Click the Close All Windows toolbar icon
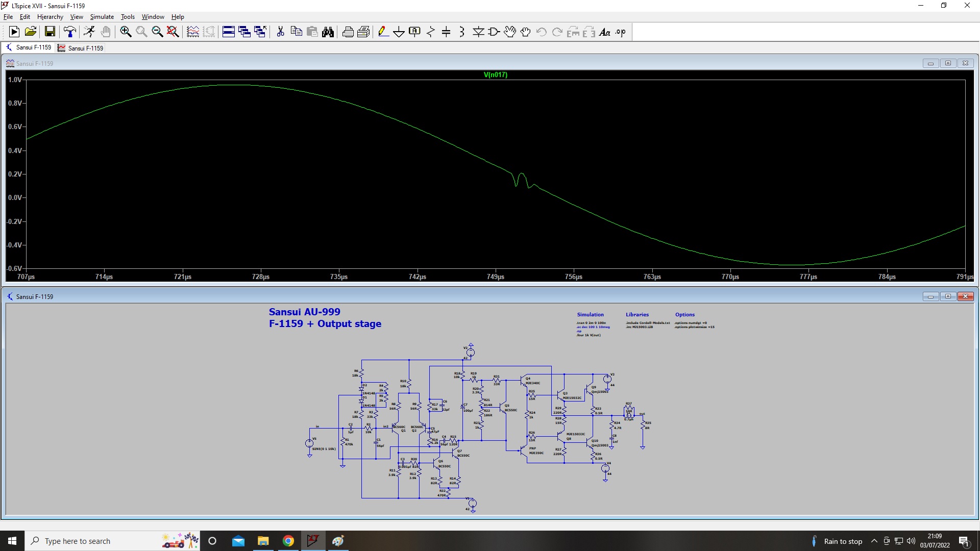This screenshot has height=551, width=980. click(260, 32)
